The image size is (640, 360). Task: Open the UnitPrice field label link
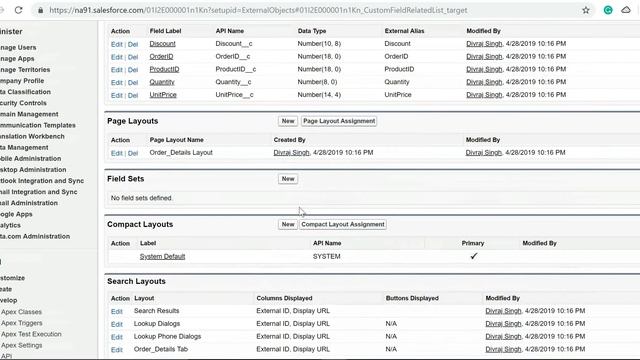pos(163,95)
